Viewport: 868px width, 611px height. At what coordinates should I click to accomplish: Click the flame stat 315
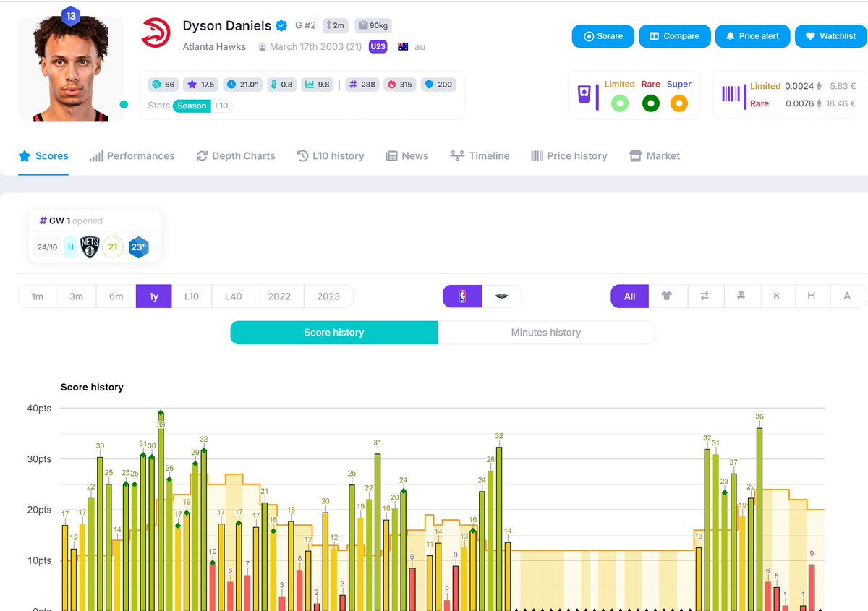(399, 85)
